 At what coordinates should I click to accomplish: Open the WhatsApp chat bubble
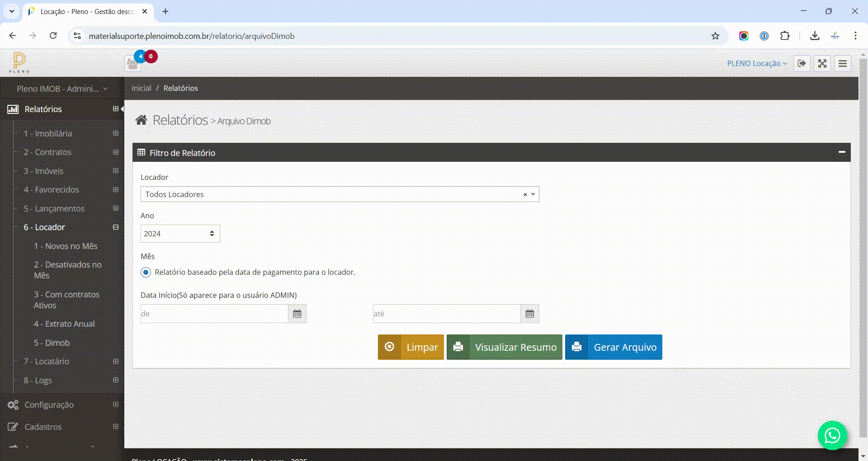[832, 435]
